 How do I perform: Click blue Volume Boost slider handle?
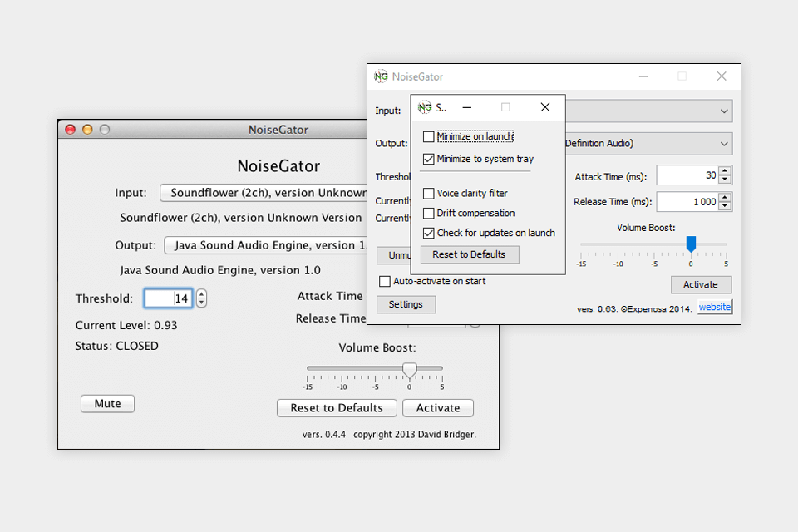click(691, 244)
